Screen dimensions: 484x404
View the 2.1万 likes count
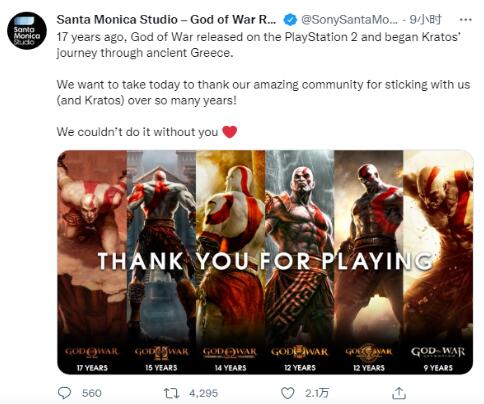click(x=317, y=393)
